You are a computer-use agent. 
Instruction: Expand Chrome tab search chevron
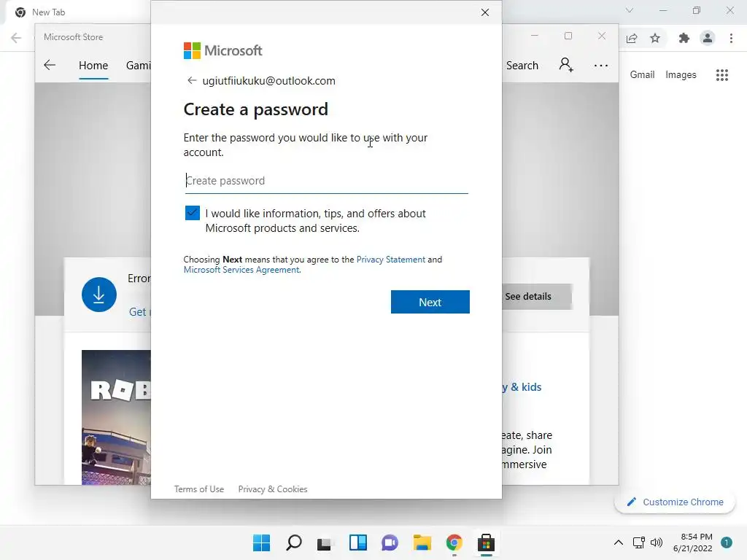(630, 10)
